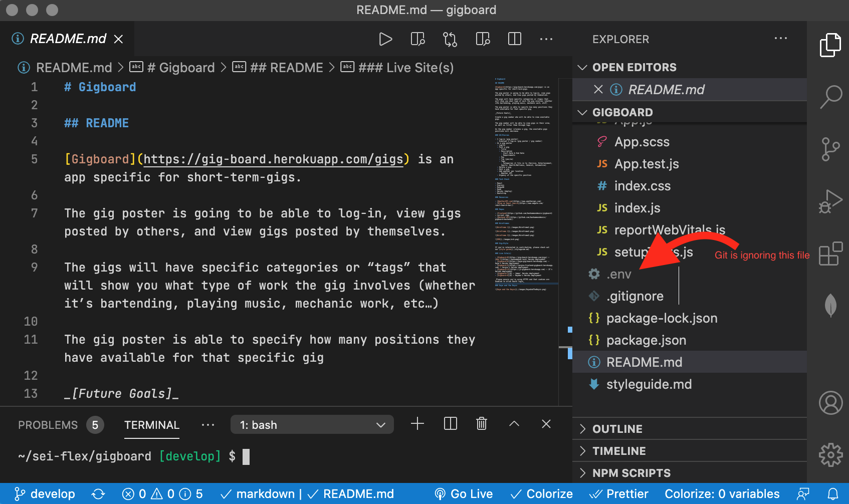Viewport: 849px width, 504px height.
Task: Show the Explorer activity bar icon
Action: (x=830, y=45)
